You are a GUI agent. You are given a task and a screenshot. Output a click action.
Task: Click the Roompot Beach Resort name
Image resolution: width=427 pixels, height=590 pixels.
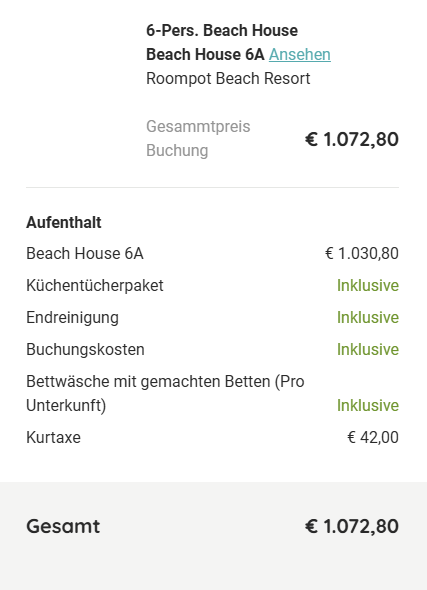[228, 79]
